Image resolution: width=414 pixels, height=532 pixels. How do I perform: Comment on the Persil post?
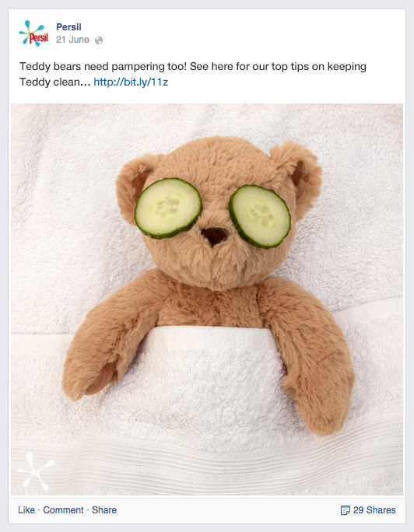[x=63, y=510]
